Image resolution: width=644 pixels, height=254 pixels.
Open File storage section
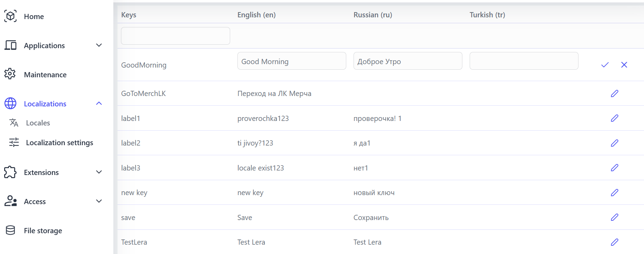[x=43, y=231]
